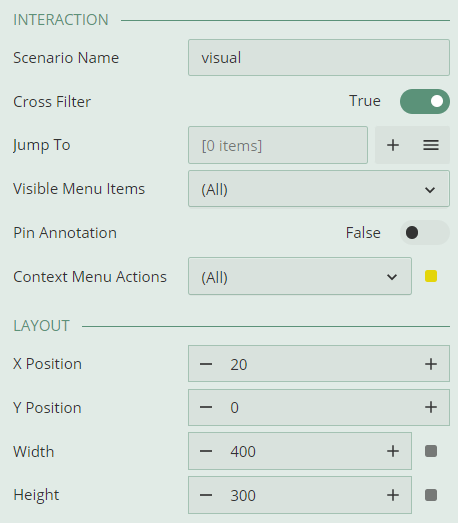Open the Visible Menu Items dropdown
The height and width of the screenshot is (523, 458).
[x=319, y=189]
